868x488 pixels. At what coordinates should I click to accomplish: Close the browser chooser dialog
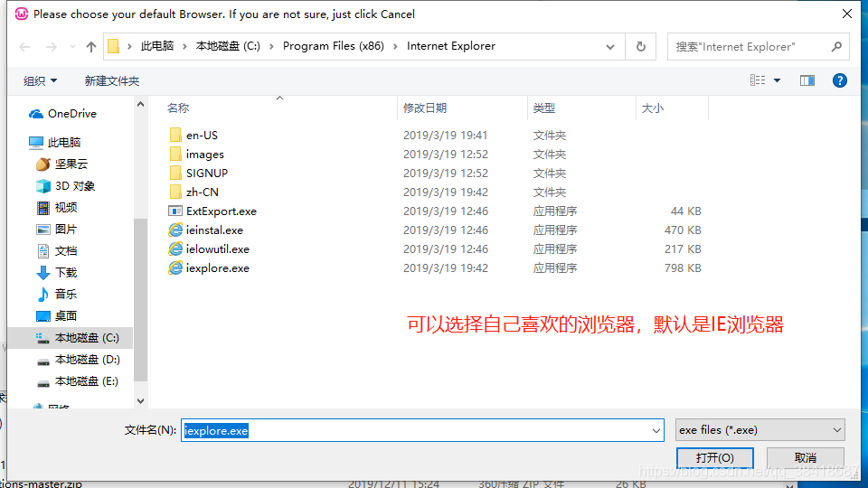click(x=847, y=14)
